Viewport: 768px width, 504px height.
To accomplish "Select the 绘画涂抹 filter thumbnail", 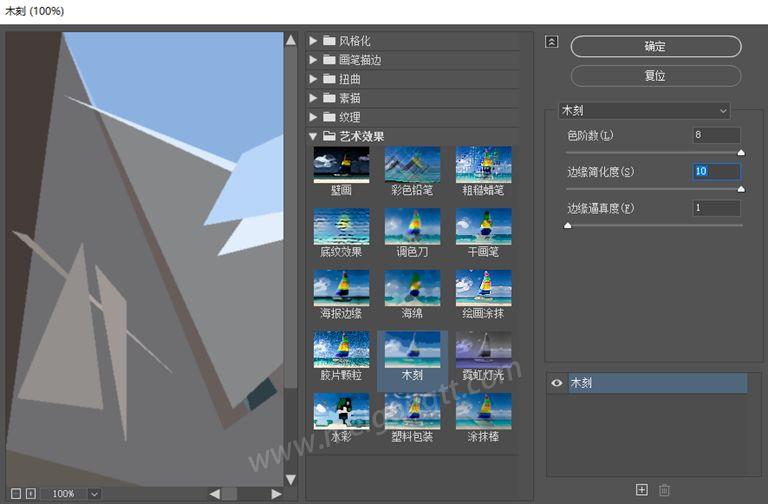I will pos(483,288).
